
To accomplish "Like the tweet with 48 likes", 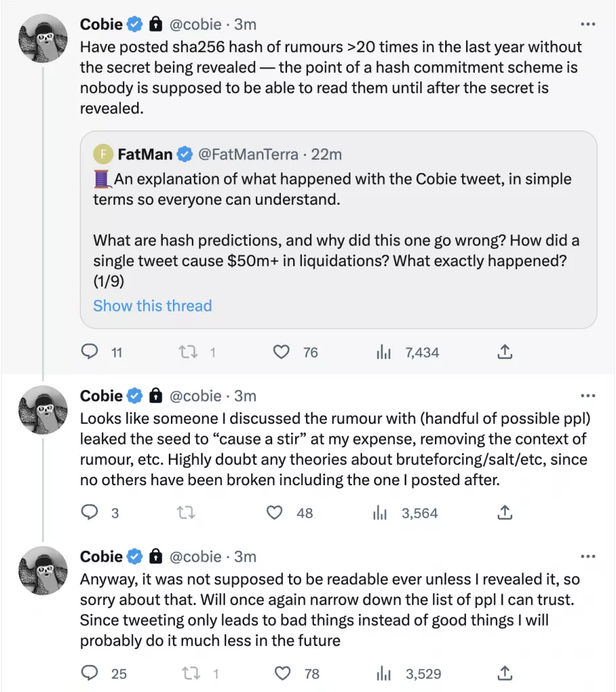I will pyautogui.click(x=275, y=513).
